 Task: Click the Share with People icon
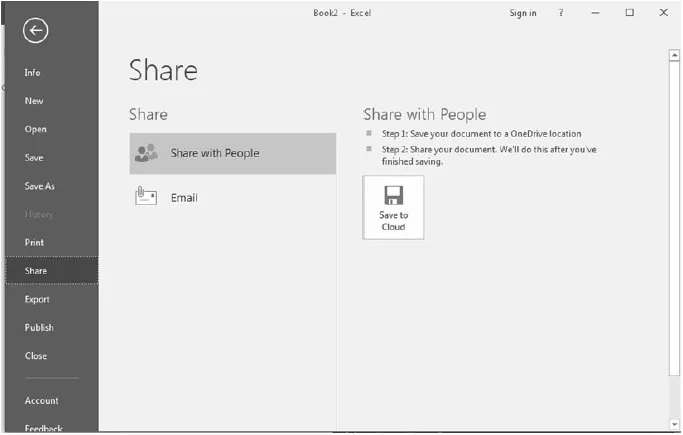click(146, 153)
